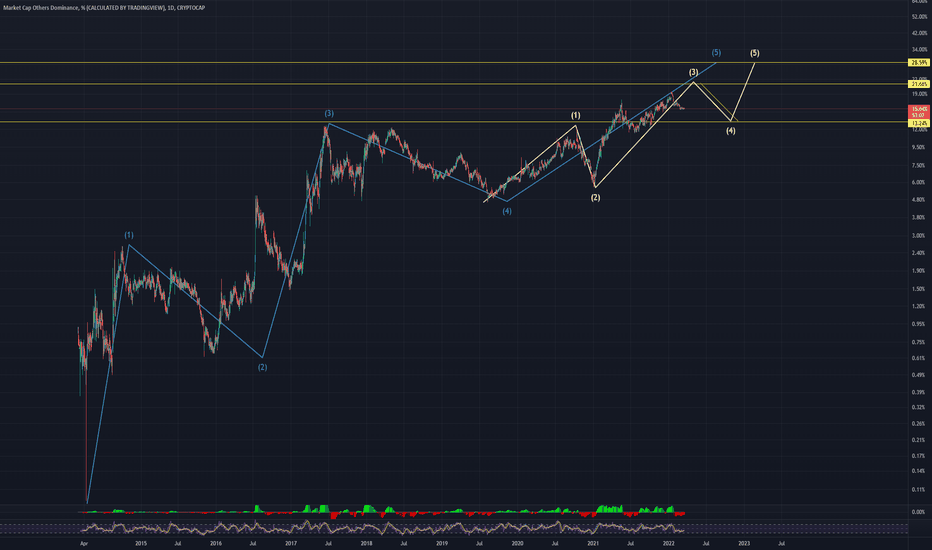Click the 1.50% price axis label
932x550 pixels.
click(919, 289)
